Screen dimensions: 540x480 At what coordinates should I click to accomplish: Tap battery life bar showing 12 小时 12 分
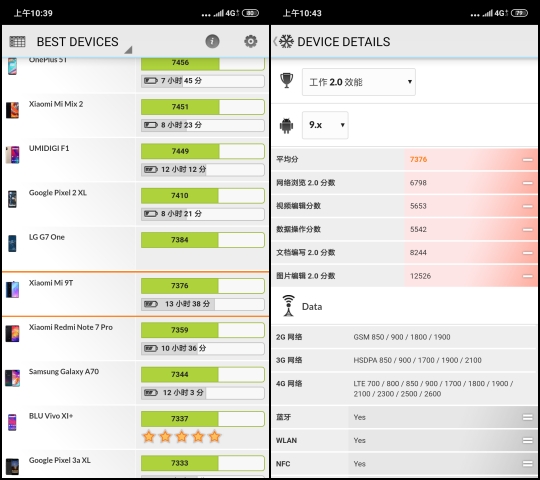click(202, 169)
